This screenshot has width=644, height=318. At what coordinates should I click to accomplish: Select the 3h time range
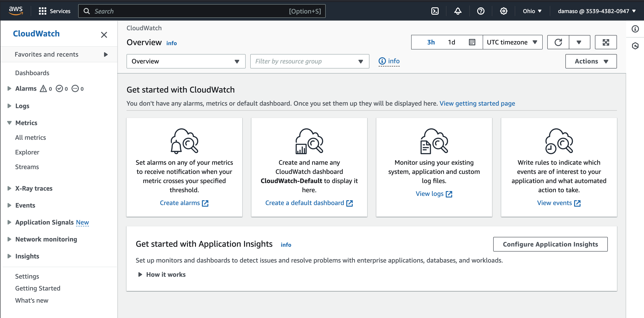click(x=431, y=42)
